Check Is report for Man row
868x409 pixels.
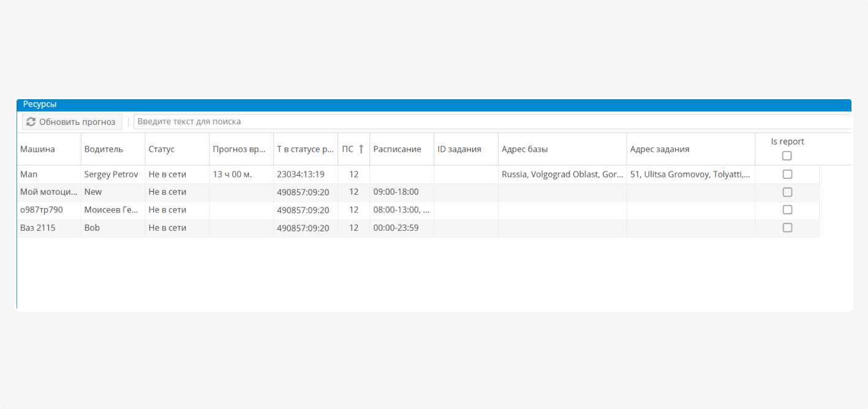point(787,174)
